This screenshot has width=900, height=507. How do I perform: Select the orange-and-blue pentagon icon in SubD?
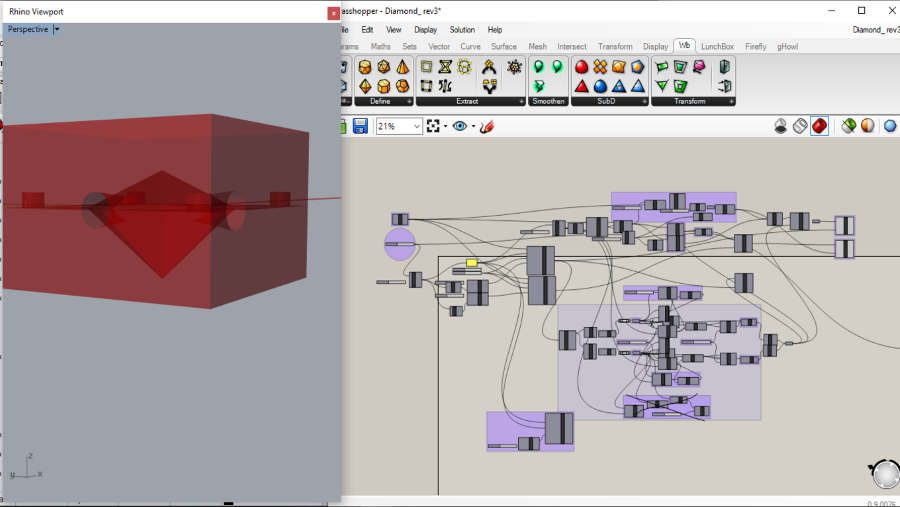pyautogui.click(x=637, y=67)
